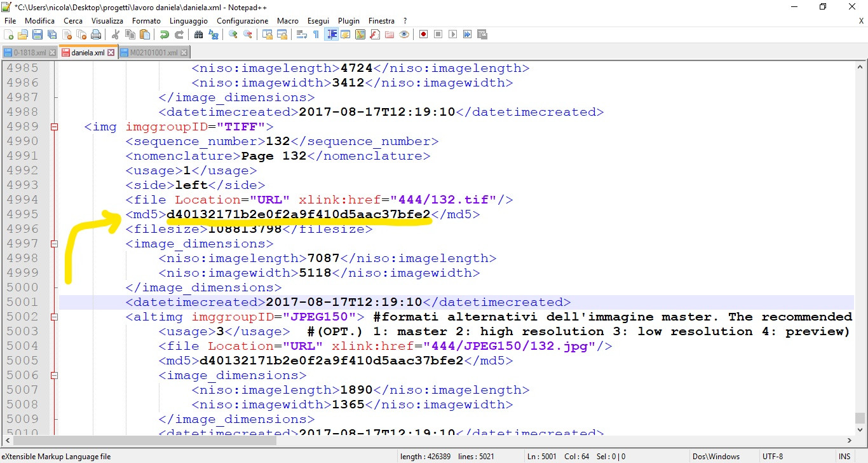
Task: Open the Replace dialog icon
Action: (214, 34)
